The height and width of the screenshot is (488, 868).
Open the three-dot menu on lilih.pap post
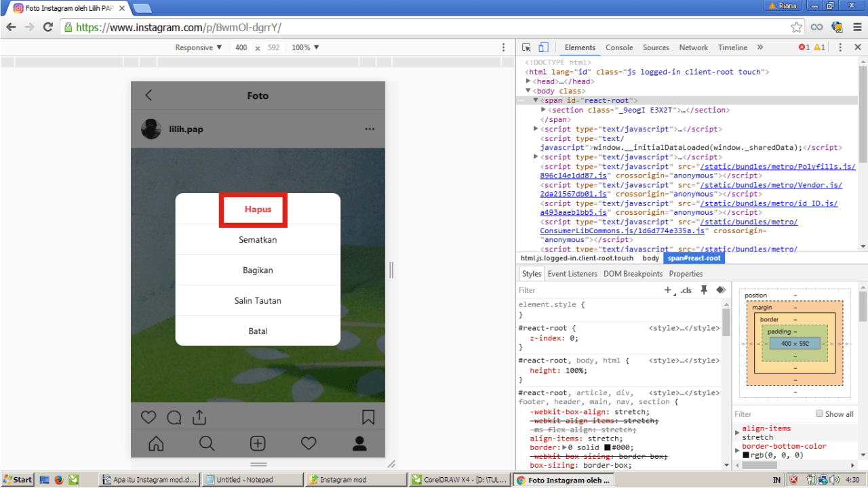[370, 129]
